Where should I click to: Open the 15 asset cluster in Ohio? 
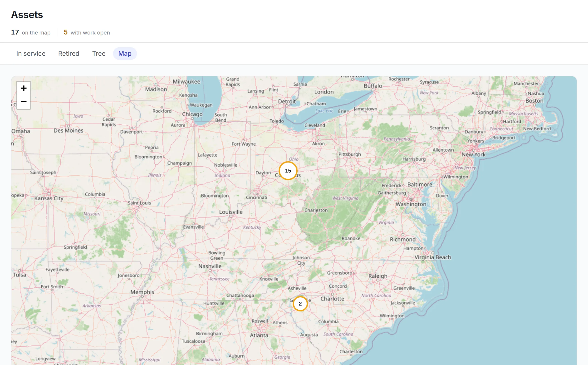click(x=288, y=171)
